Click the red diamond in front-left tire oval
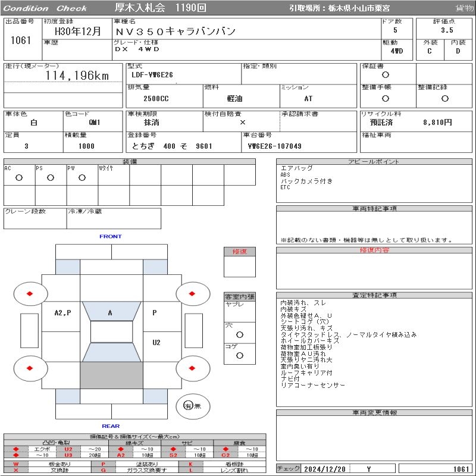 pos(30,293)
